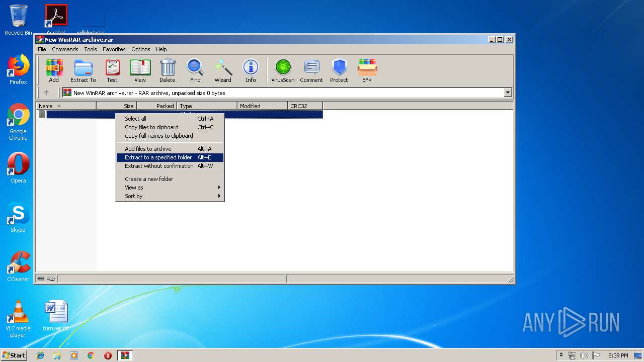The image size is (644, 362).
Task: Sort by the Type column header
Action: (207, 106)
